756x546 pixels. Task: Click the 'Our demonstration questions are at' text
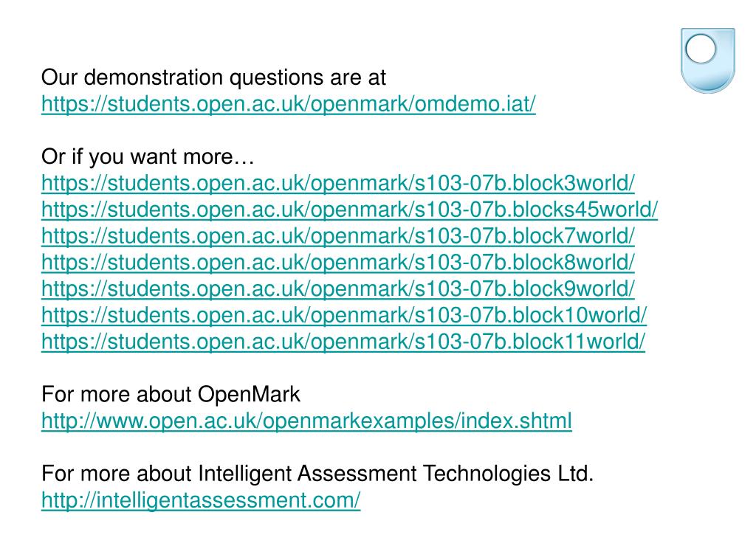coord(213,77)
